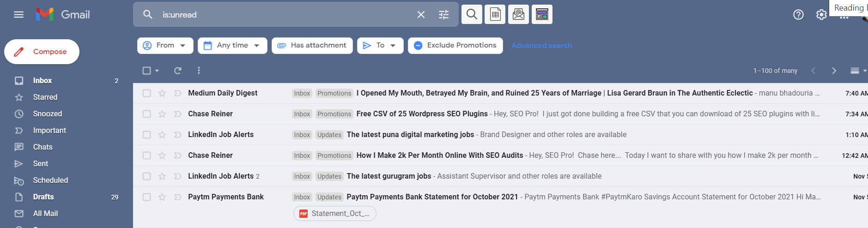868x228 pixels.
Task: Open the More options three-dot menu
Action: tap(199, 71)
